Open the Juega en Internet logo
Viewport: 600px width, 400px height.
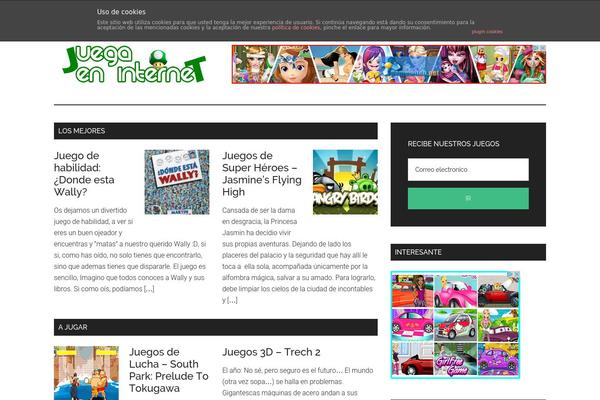click(134, 64)
